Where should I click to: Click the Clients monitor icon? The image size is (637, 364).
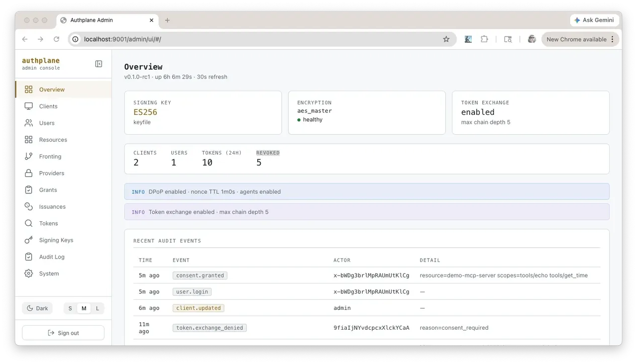[29, 106]
